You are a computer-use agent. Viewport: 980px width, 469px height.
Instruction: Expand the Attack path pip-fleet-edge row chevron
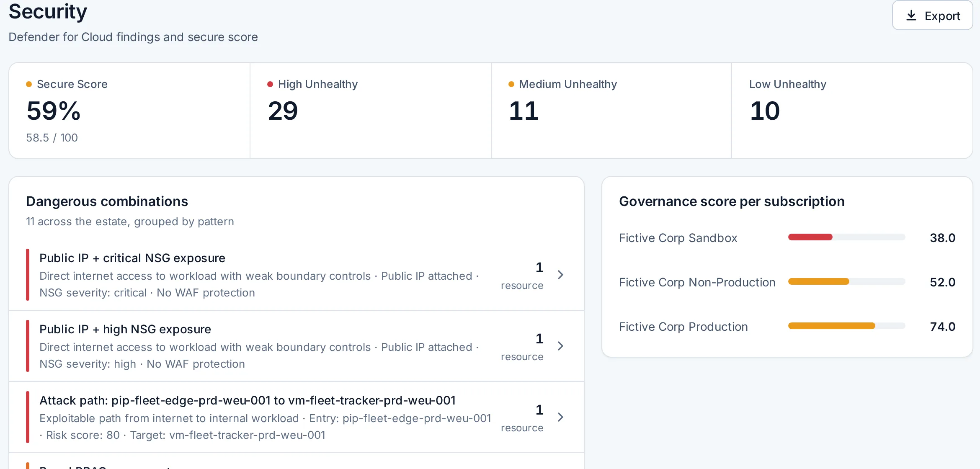tap(560, 417)
